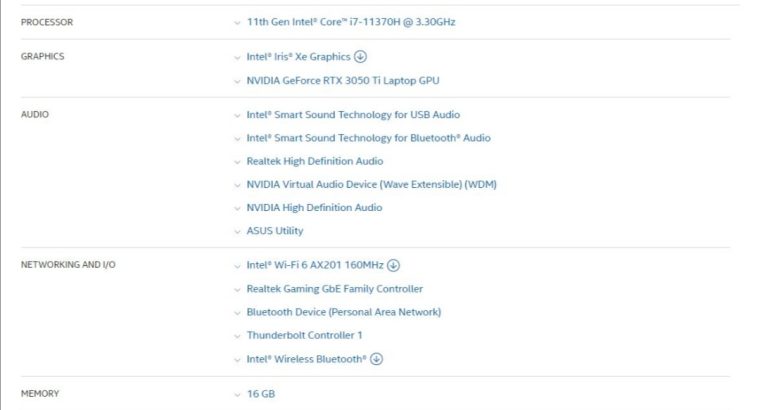Click the NETWORKING AND I/O section heading
Image resolution: width=760 pixels, height=410 pixels.
(60, 265)
